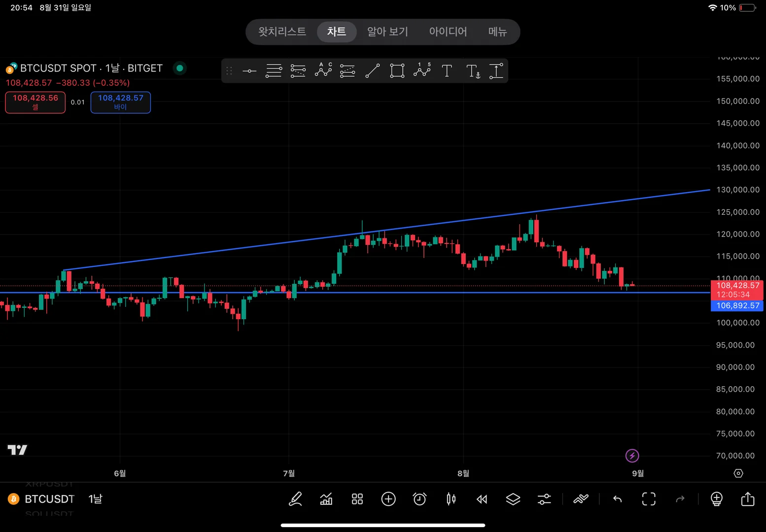This screenshot has height=532, width=766.
Task: Open the 1날 interval selector
Action: point(95,499)
